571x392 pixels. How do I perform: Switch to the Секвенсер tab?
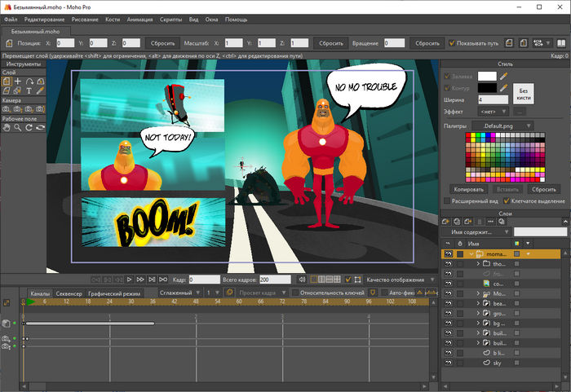coord(69,293)
